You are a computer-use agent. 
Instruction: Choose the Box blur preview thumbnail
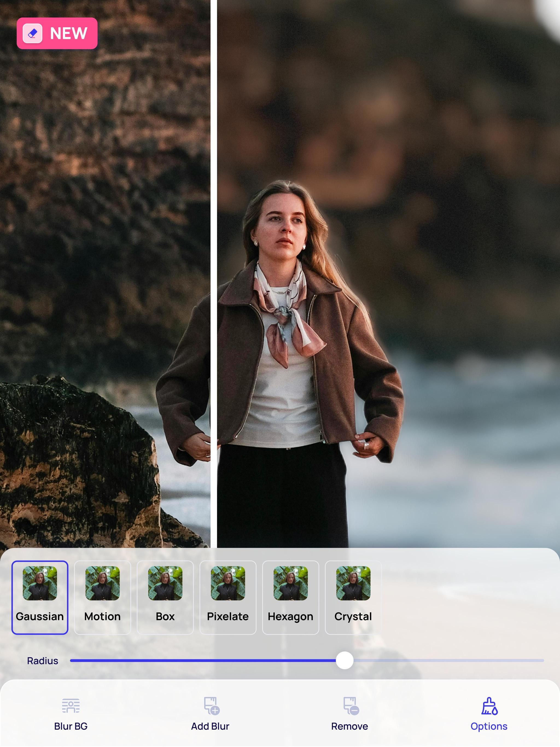[165, 583]
